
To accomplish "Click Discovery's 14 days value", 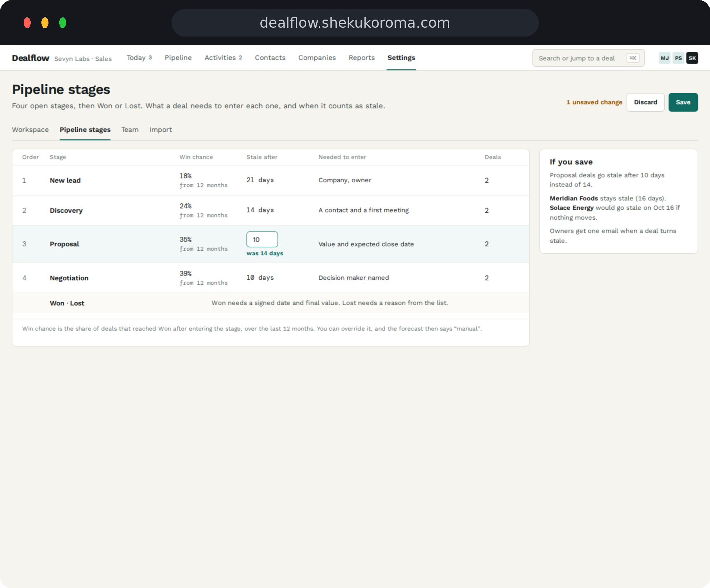I will pos(260,210).
